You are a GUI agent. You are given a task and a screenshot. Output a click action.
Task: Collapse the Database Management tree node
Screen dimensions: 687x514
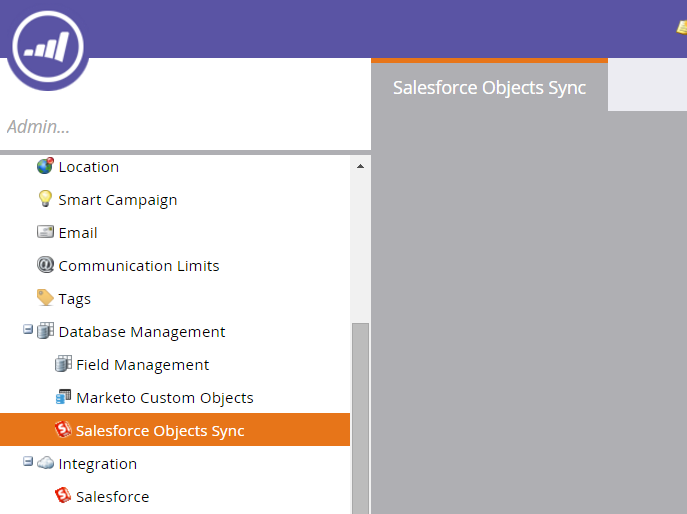(x=28, y=329)
